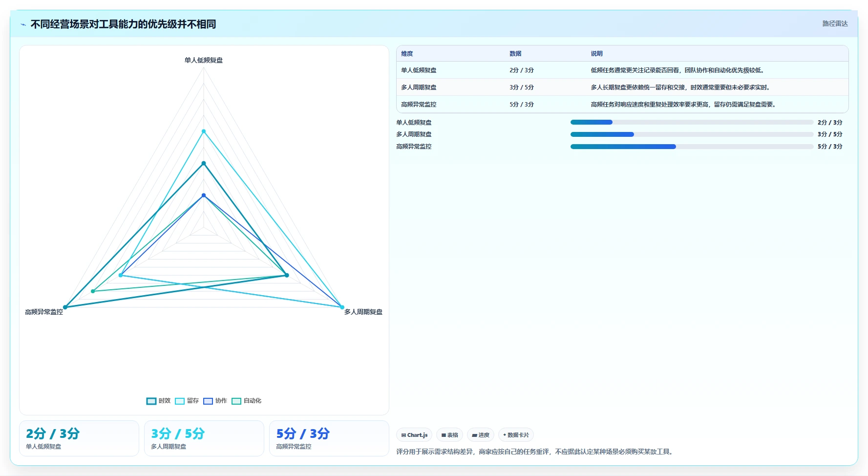The image size is (868, 476).
Task: Click the 高频异常监控 progress bar
Action: (692, 147)
